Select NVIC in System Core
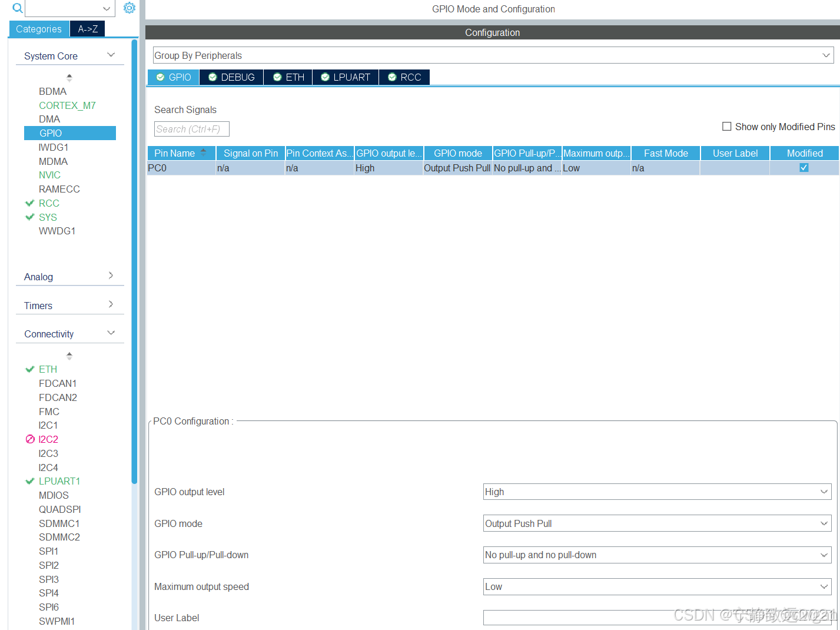This screenshot has height=630, width=840. (x=49, y=175)
